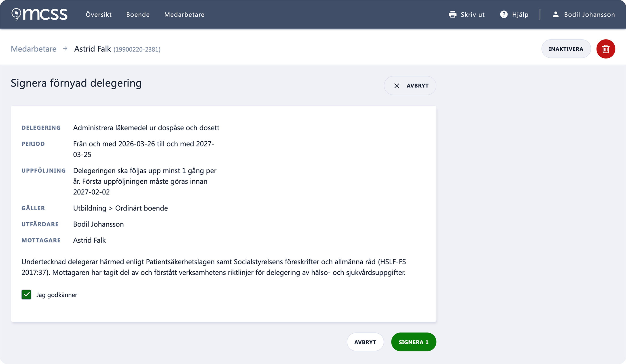Delete employee with red trash icon
Image resolution: width=626 pixels, height=364 pixels.
point(606,49)
